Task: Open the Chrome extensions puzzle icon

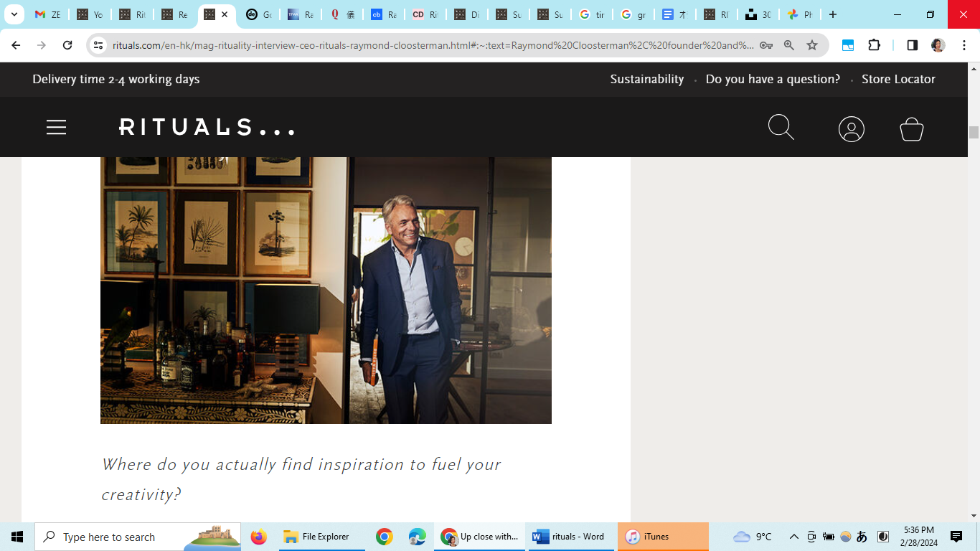Action: click(x=874, y=45)
